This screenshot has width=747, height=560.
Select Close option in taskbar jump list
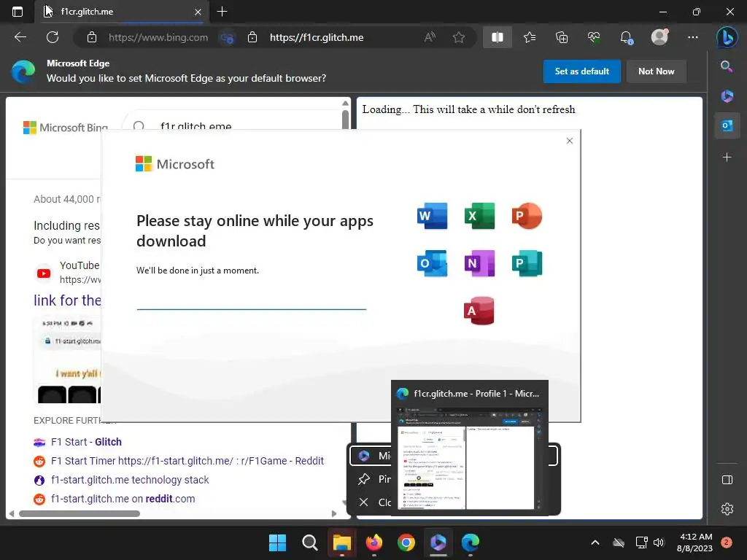(375, 502)
